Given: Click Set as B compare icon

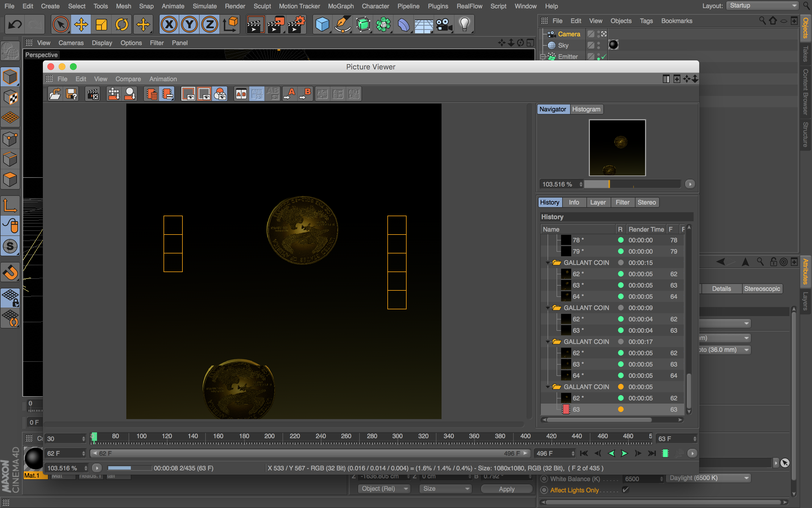Looking at the screenshot, I should click(x=306, y=94).
